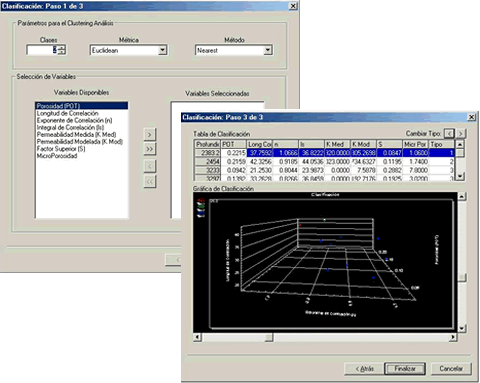Viewport: 480px width, 383px height.
Task: Click the Long Cor column header
Action: tap(260, 144)
